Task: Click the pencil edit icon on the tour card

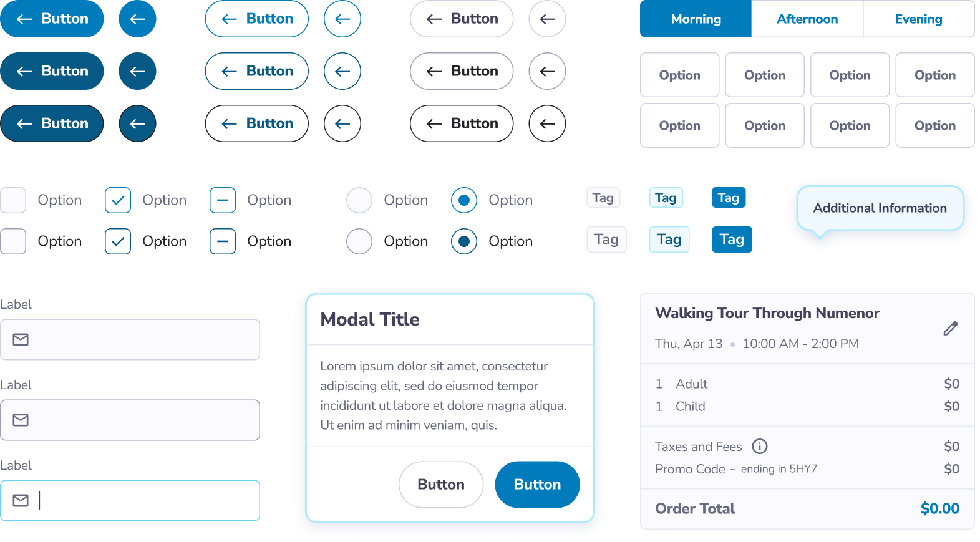Action: coord(950,328)
